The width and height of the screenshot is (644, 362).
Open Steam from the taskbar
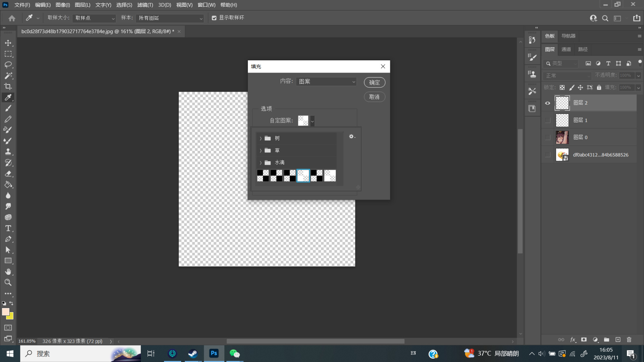click(193, 353)
